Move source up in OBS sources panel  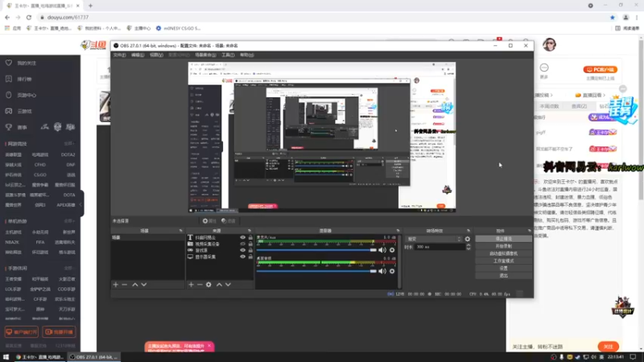(x=219, y=285)
